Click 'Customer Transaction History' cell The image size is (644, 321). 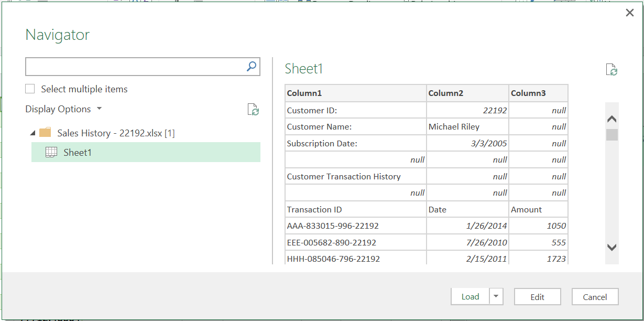pyautogui.click(x=356, y=176)
